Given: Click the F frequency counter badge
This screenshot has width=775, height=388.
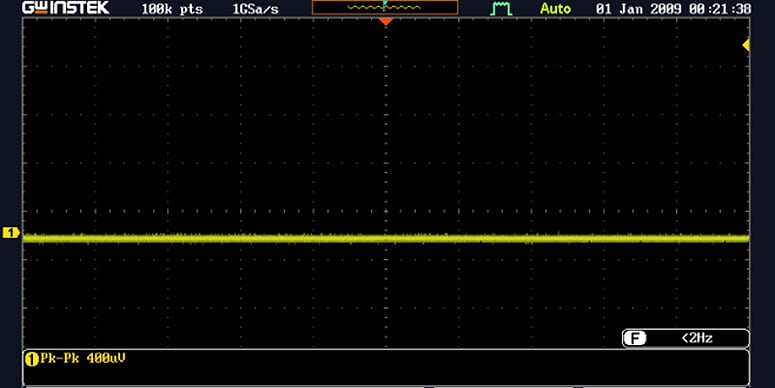Looking at the screenshot, I should pyautogui.click(x=635, y=338).
